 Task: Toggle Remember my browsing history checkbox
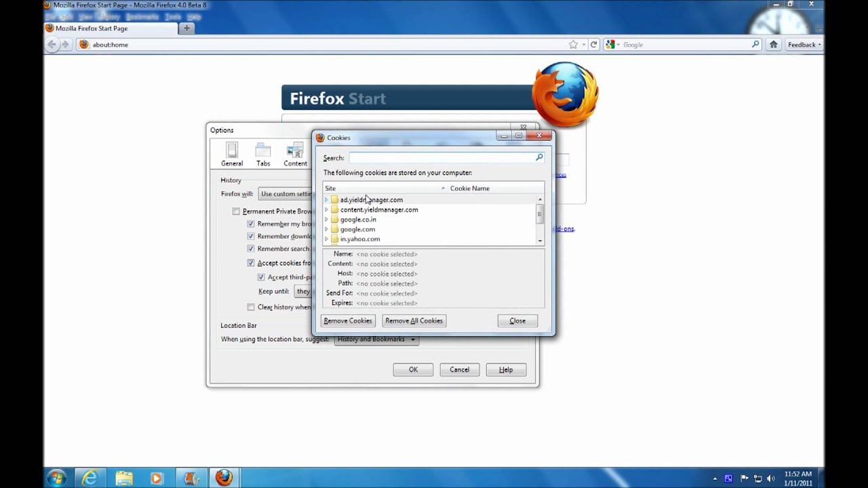pyautogui.click(x=251, y=224)
